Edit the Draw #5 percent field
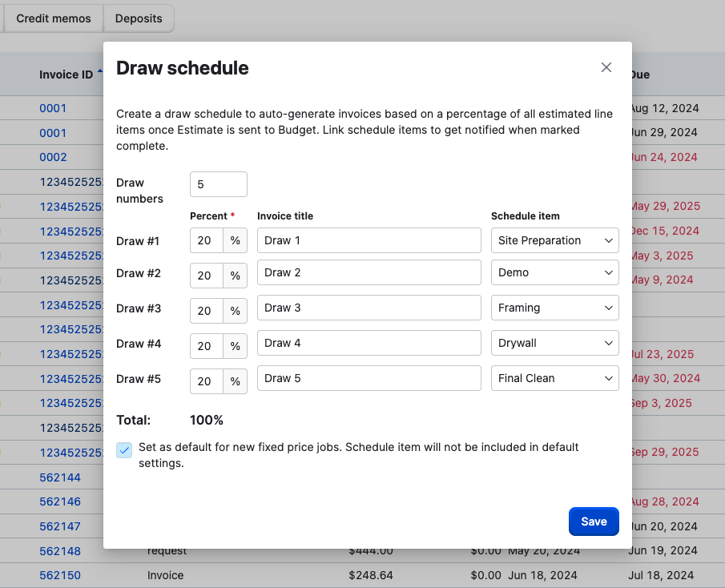 [x=207, y=381]
